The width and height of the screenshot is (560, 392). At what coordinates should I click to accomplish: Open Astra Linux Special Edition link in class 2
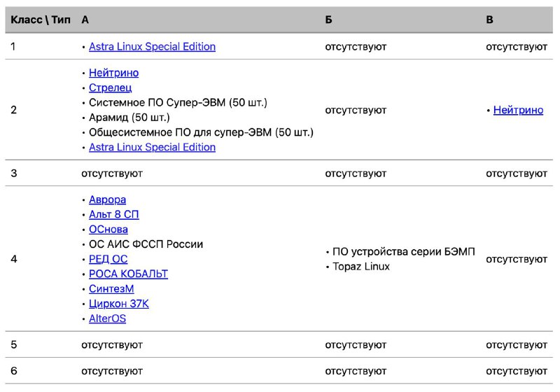pyautogui.click(x=152, y=147)
